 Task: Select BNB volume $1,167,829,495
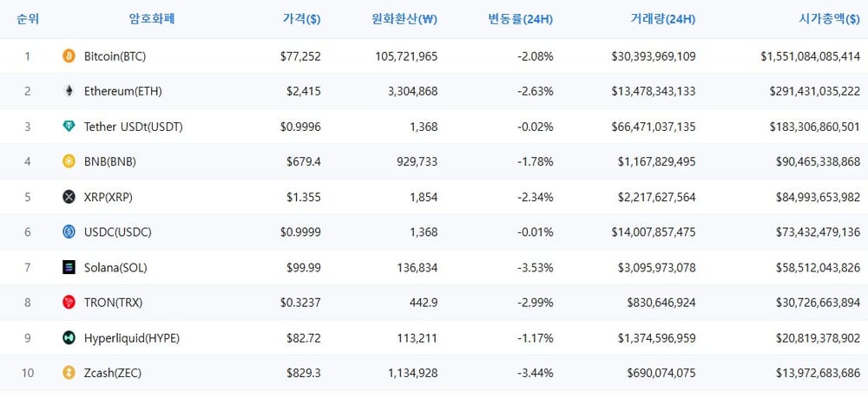pos(657,161)
